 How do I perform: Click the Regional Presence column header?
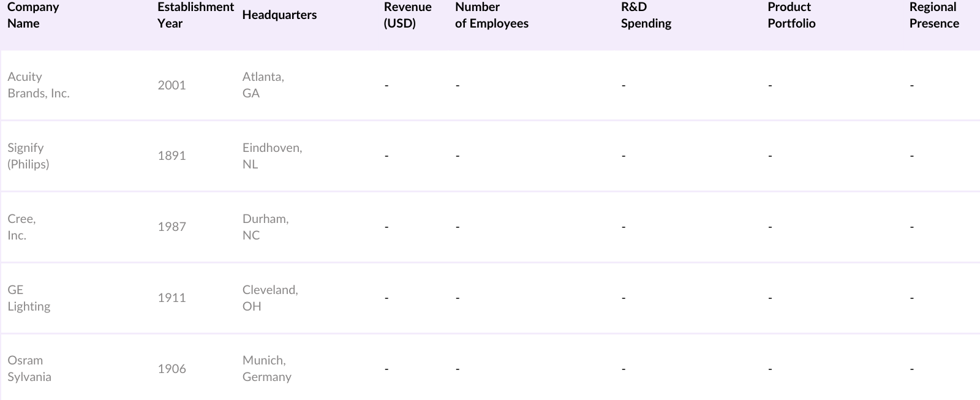[x=934, y=15]
